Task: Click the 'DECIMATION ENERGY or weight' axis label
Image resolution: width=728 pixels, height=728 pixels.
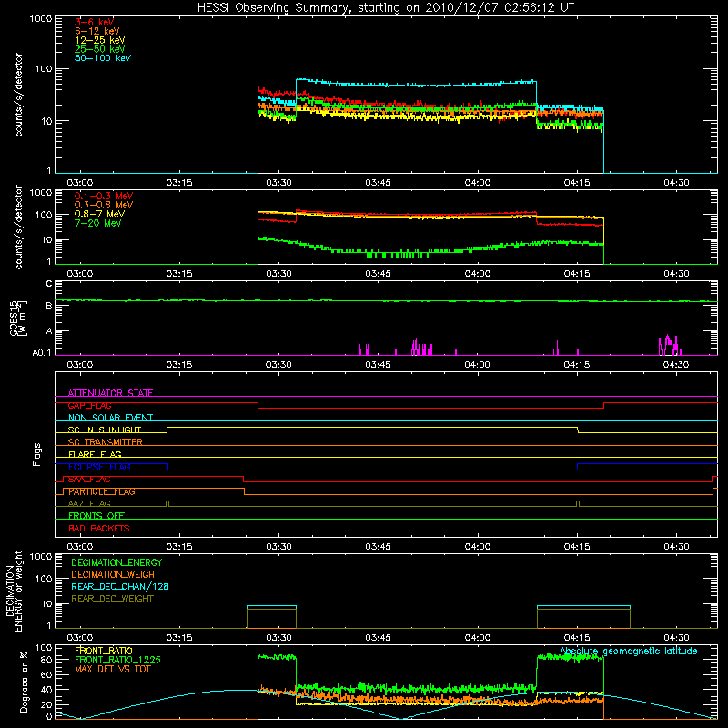Action: [x=14, y=591]
